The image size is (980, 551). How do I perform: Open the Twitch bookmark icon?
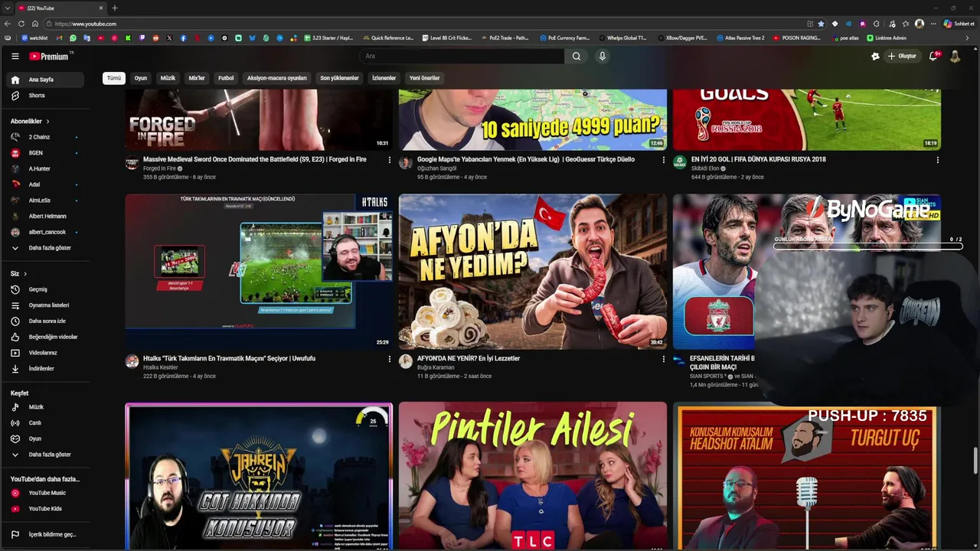pyautogui.click(x=142, y=37)
